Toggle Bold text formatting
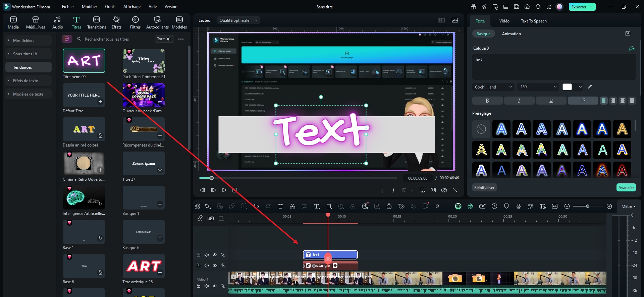Screen dimensions: 644x297 [487, 101]
